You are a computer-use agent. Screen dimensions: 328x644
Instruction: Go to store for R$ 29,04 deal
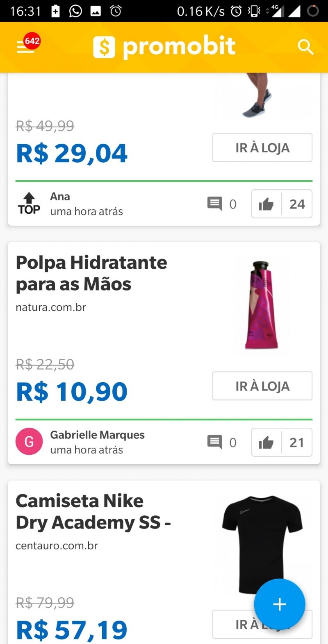coord(262,147)
